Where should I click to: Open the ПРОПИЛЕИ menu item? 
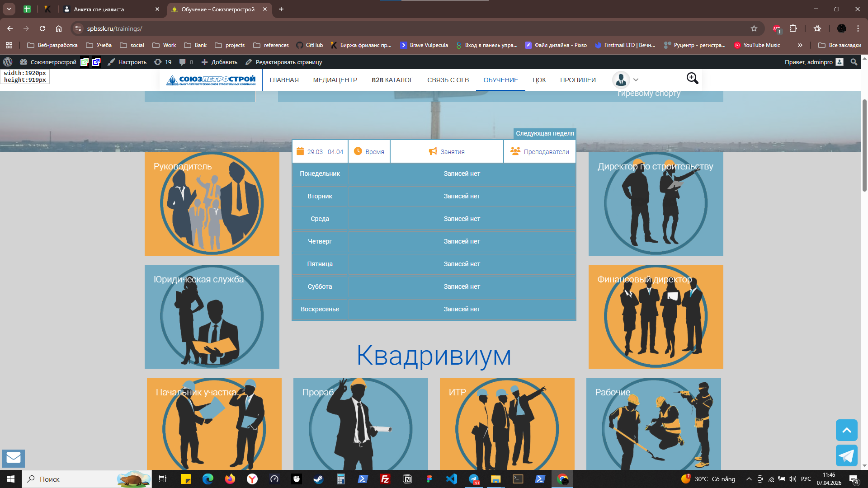click(x=578, y=80)
